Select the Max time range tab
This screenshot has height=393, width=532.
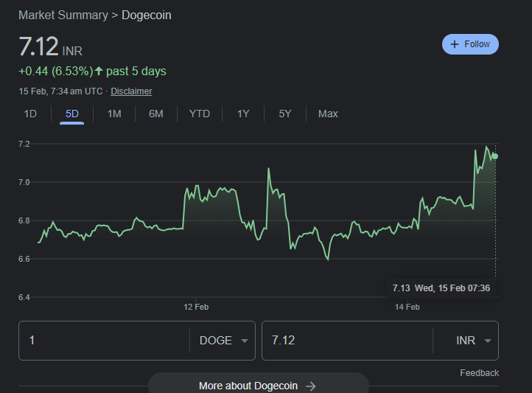[x=328, y=114]
